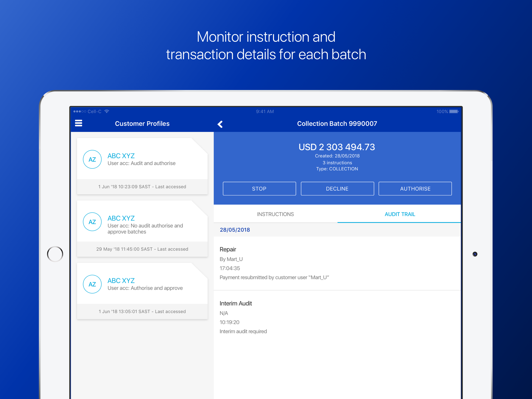The height and width of the screenshot is (399, 532).
Task: Tap AZ avatar on Audit and authorise profile
Action: (92, 159)
